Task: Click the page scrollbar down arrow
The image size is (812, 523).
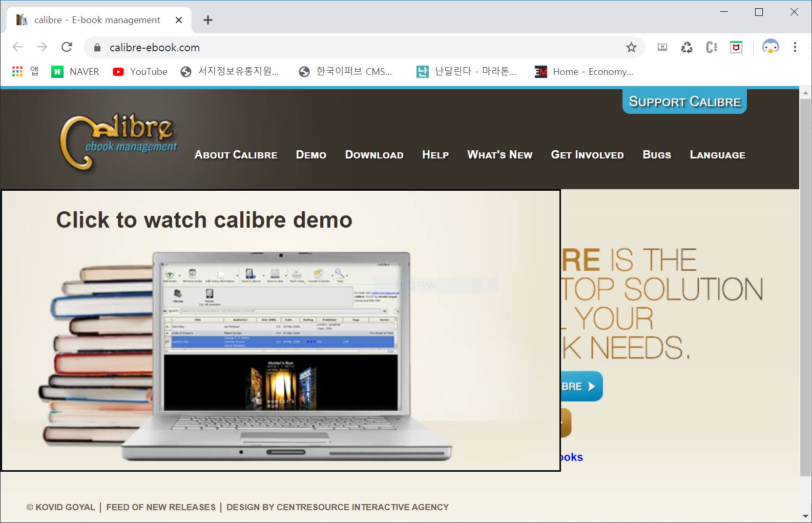Action: [805, 516]
